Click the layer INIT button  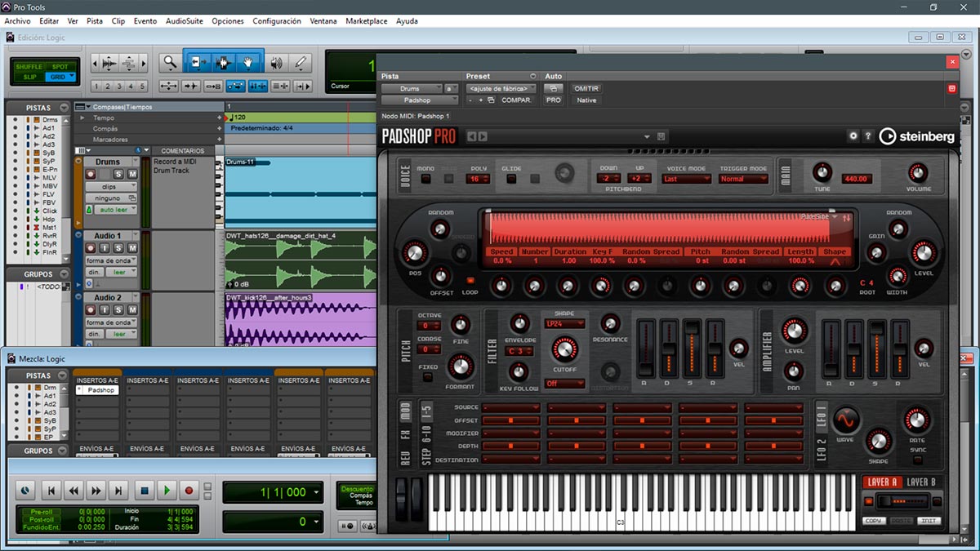click(x=929, y=521)
